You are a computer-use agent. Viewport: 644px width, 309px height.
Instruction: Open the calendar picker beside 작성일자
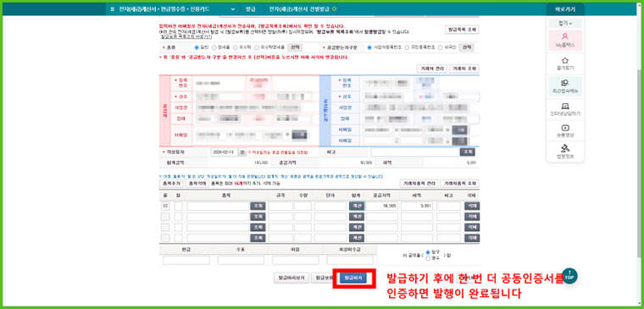[x=242, y=152]
